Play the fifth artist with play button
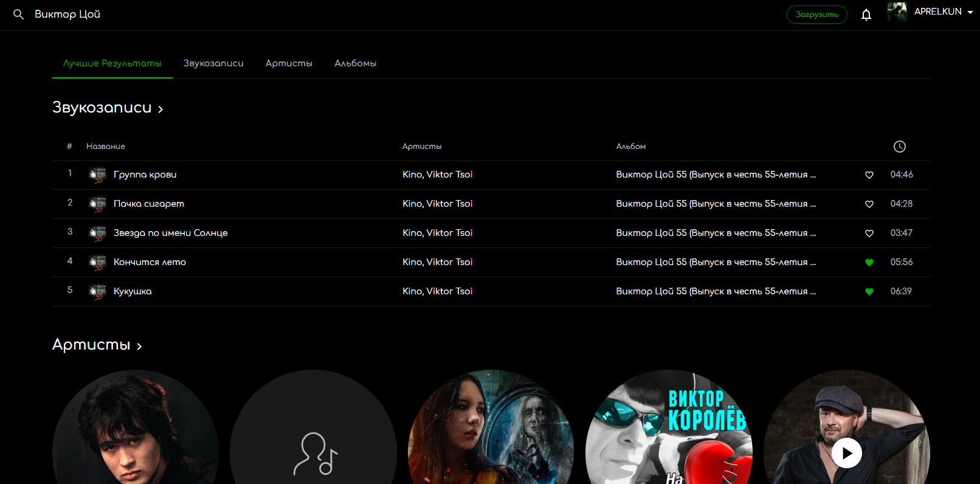980x484 pixels. [x=847, y=453]
